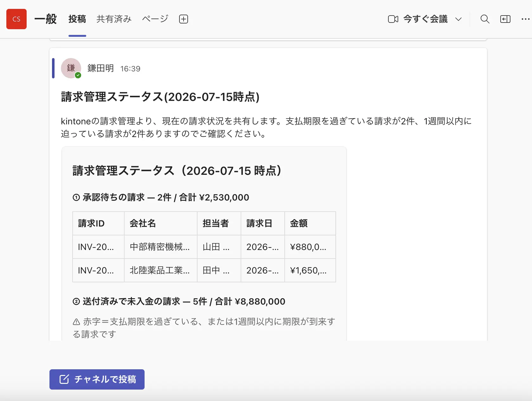Screen dimensions: 532x401
Task: Click the ② 送付済みで未入金の請求 heading
Action: point(179,301)
